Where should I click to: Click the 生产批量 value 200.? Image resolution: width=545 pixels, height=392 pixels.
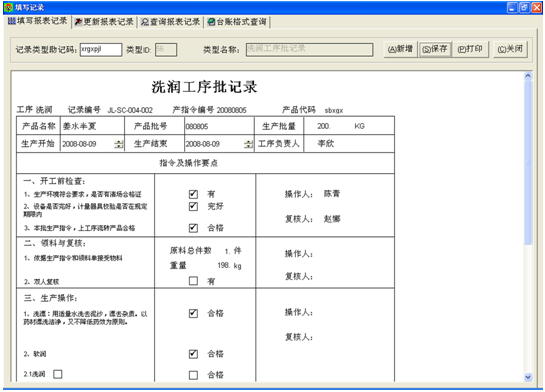(x=324, y=126)
